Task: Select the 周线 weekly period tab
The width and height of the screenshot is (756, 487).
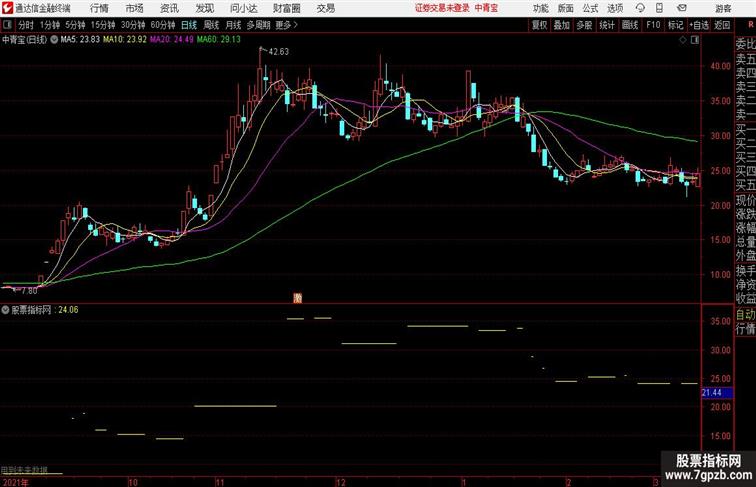Action: (211, 25)
